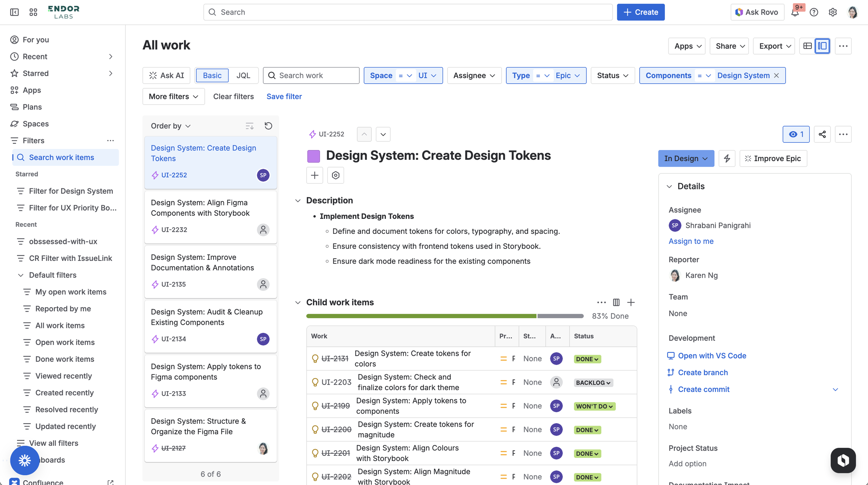Open the app switcher grid icon
This screenshot has width=868, height=485.
(33, 12)
